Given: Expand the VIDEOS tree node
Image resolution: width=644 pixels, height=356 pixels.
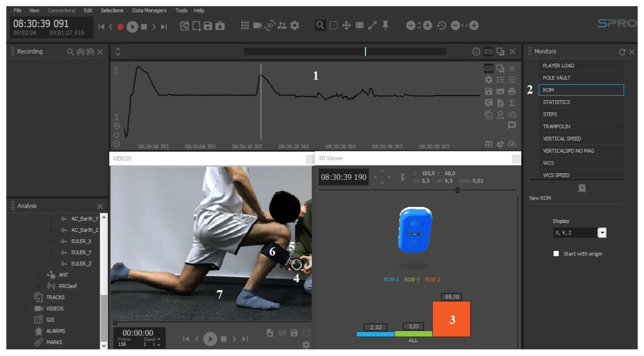Looking at the screenshot, I should tap(26, 308).
